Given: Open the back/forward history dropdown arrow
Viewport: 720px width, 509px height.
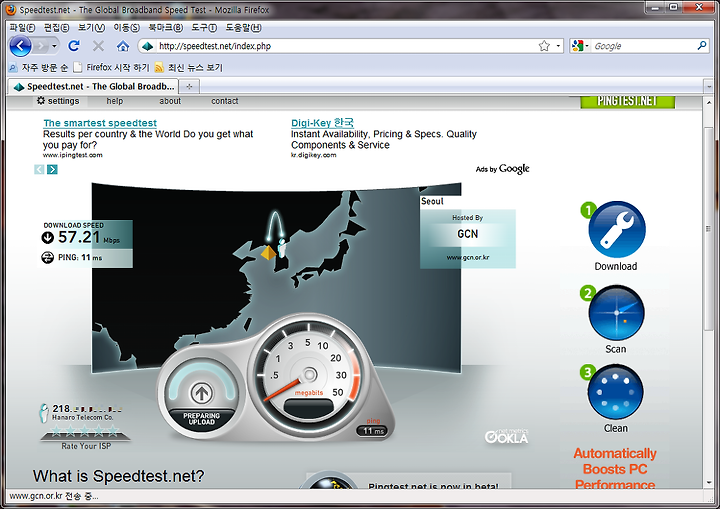Looking at the screenshot, I should coord(54,46).
